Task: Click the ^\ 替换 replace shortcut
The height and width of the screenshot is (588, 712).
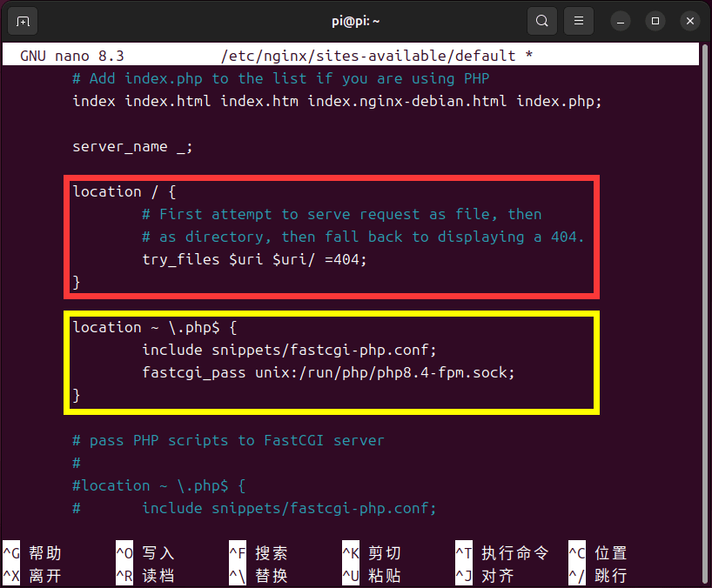Action: pyautogui.click(x=259, y=576)
